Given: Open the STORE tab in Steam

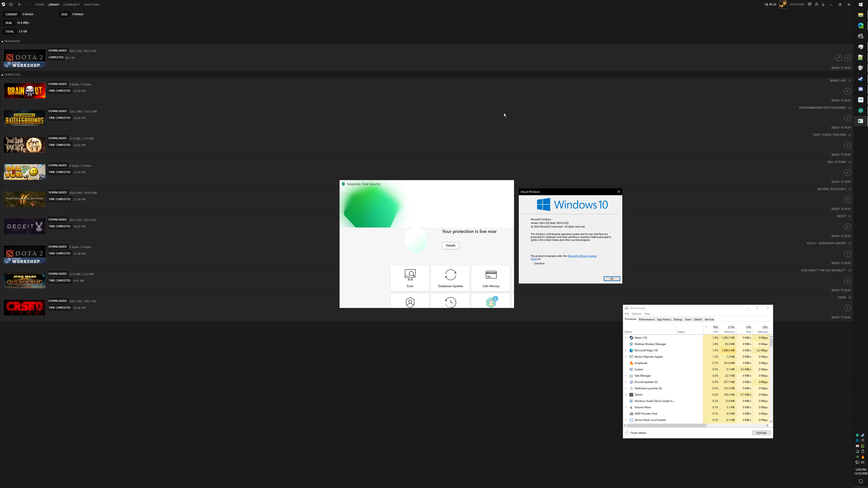Looking at the screenshot, I should 39,5.
